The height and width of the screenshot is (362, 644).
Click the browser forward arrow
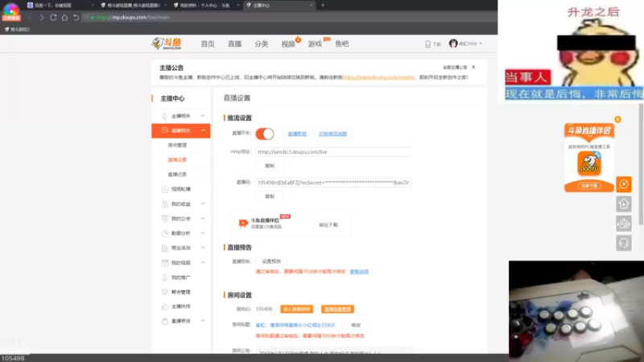pos(42,17)
